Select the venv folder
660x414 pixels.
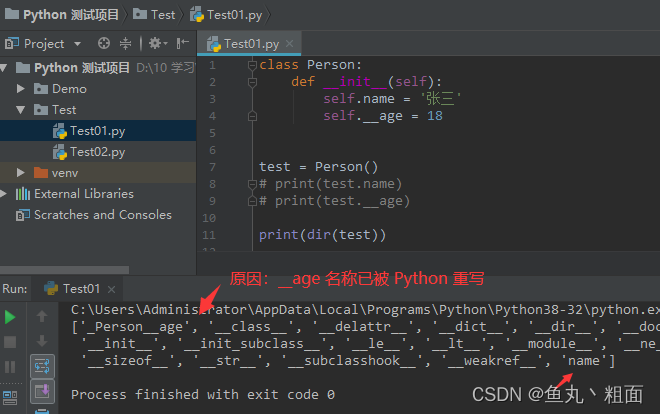point(65,173)
